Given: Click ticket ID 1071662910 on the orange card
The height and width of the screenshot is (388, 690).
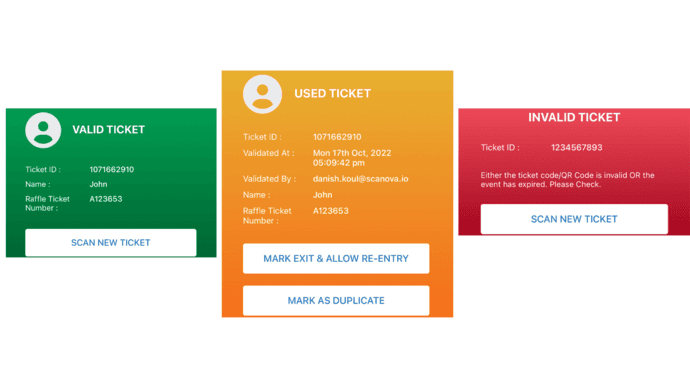Looking at the screenshot, I should (x=337, y=137).
